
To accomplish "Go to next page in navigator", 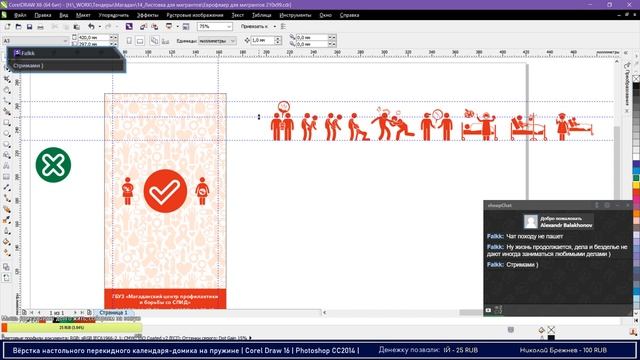I will click(x=75, y=313).
